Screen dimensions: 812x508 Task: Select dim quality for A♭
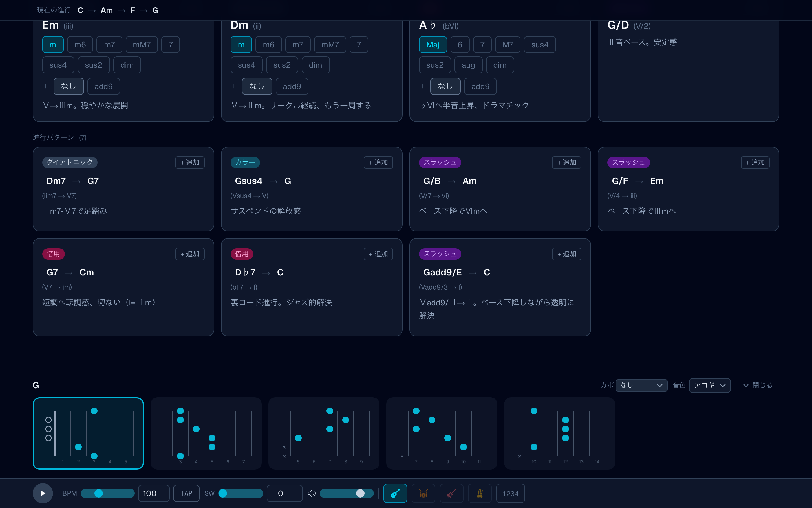click(x=500, y=65)
